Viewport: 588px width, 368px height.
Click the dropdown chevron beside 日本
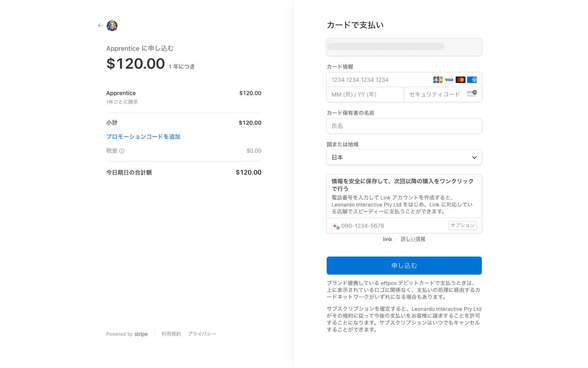tap(474, 158)
